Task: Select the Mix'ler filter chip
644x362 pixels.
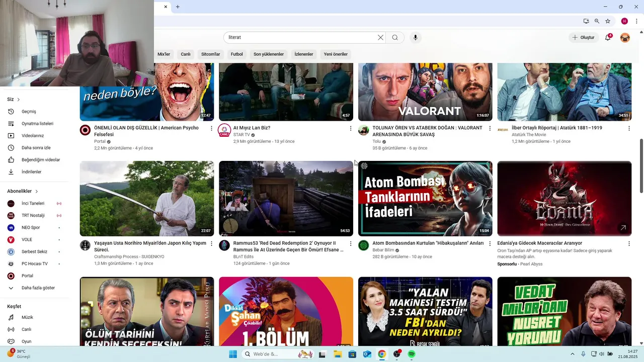Action: tap(164, 54)
